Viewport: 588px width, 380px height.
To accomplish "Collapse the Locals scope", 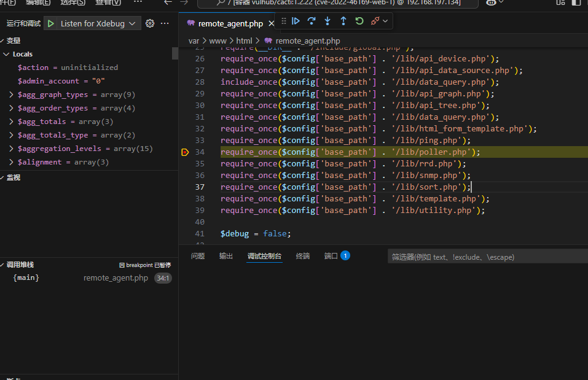I will (6, 55).
